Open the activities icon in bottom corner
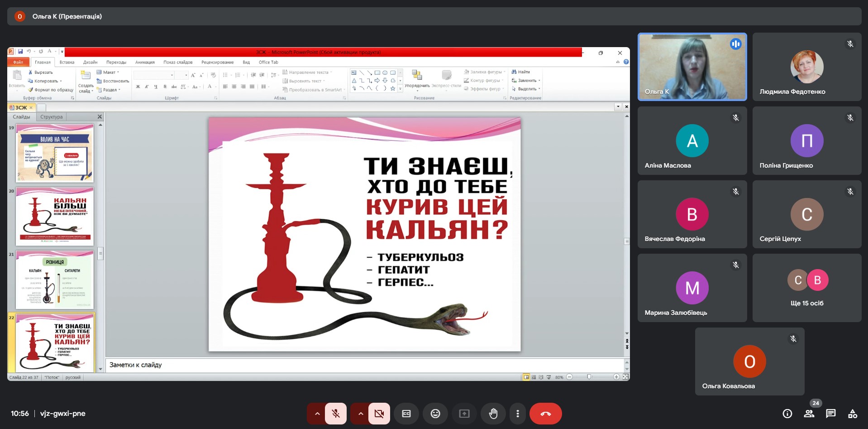This screenshot has height=429, width=868. (852, 414)
